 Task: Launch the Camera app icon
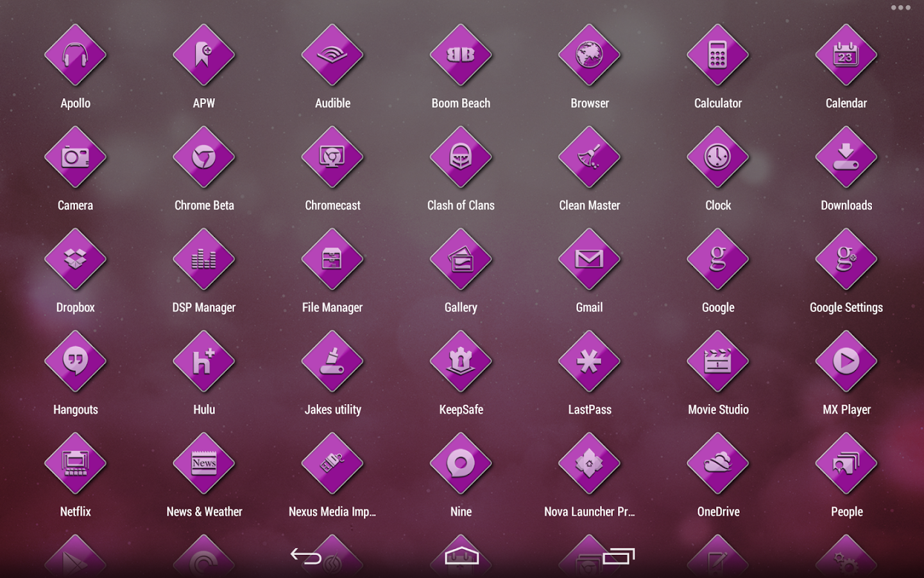tap(75, 157)
